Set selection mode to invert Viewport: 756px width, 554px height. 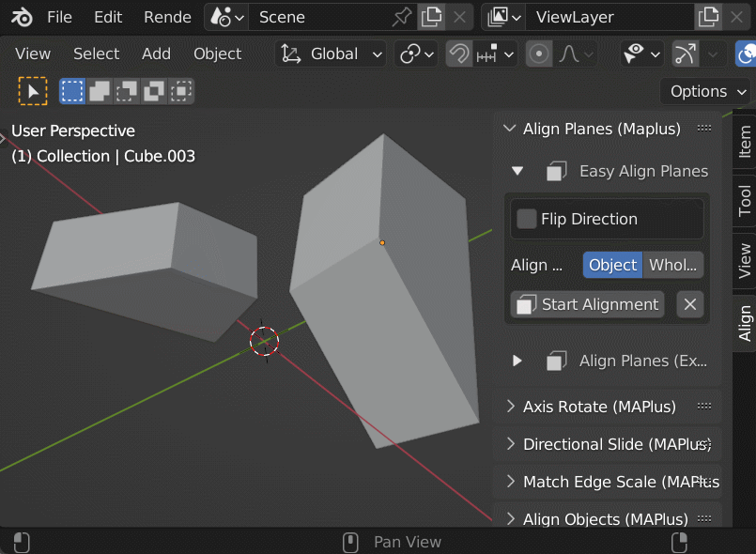[154, 91]
